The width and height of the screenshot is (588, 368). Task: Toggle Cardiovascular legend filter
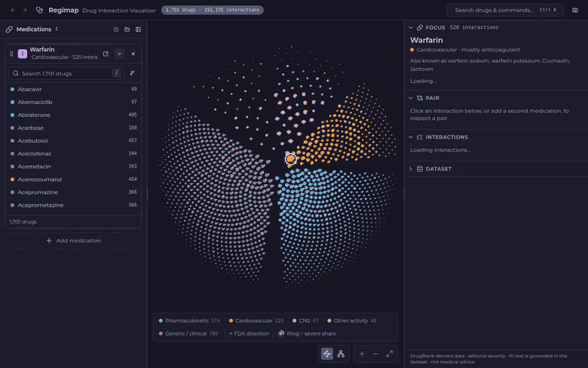[x=256, y=320]
